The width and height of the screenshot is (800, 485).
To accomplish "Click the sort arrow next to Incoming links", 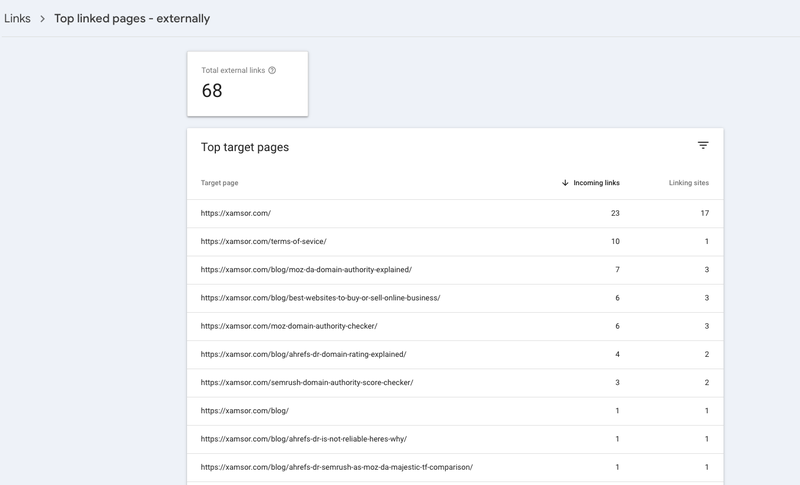I will point(565,183).
